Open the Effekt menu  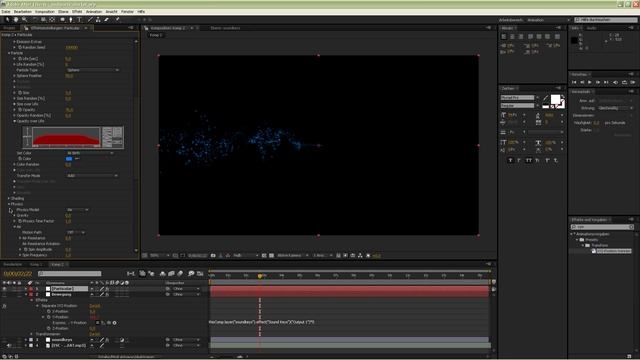click(77, 12)
